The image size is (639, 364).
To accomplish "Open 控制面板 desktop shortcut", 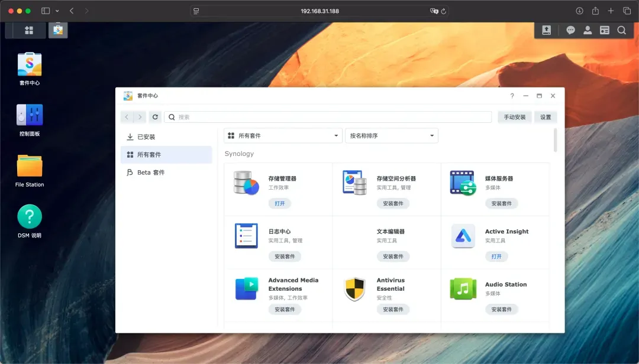I will (30, 120).
